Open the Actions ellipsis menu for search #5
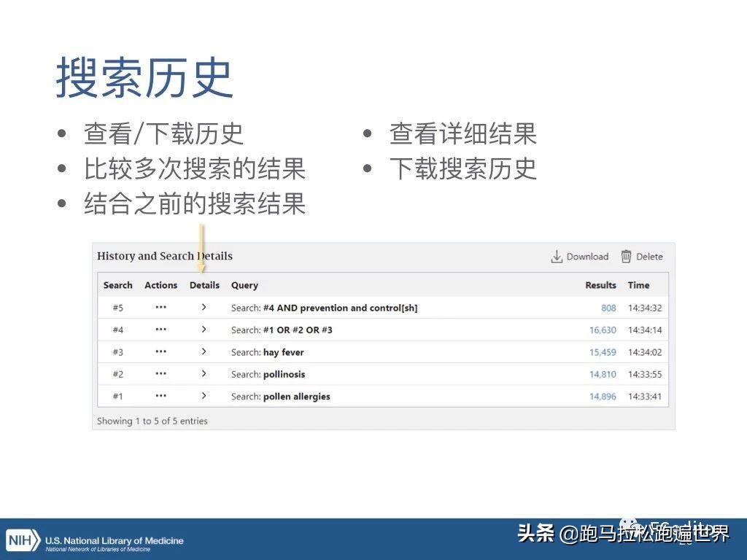 (x=160, y=307)
